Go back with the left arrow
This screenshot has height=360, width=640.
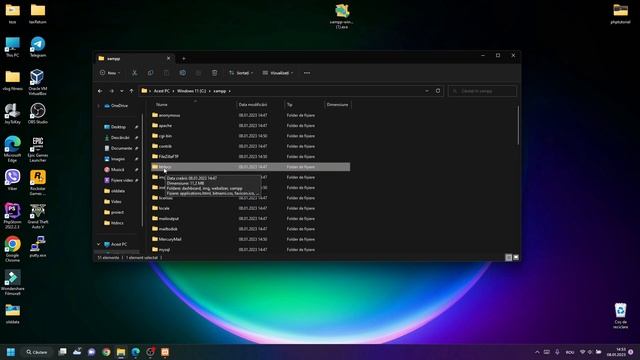[100, 91]
